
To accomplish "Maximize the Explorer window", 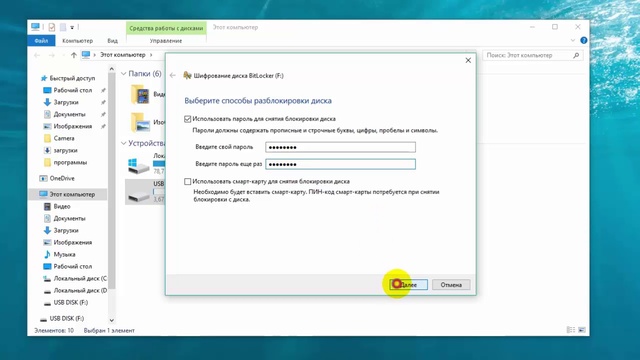I will coord(555,27).
